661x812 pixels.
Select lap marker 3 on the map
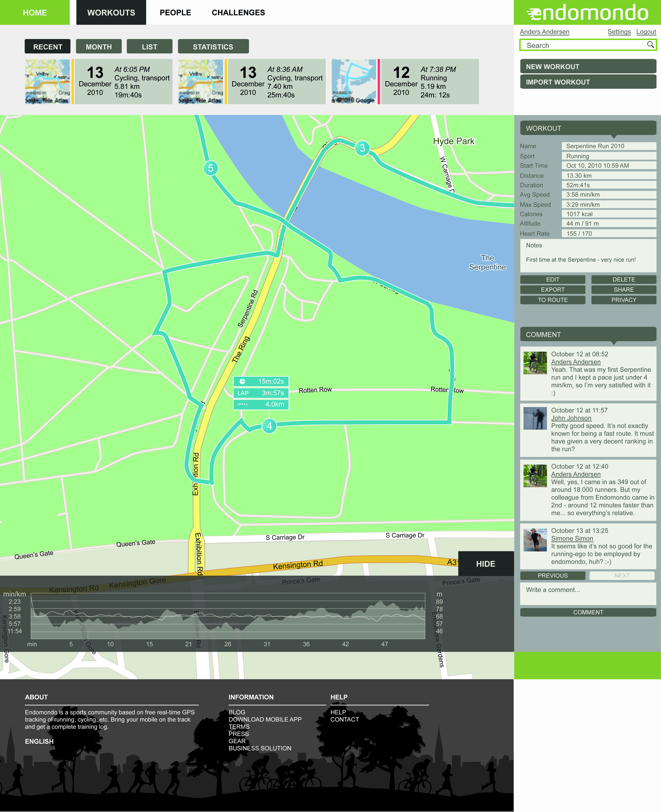362,148
